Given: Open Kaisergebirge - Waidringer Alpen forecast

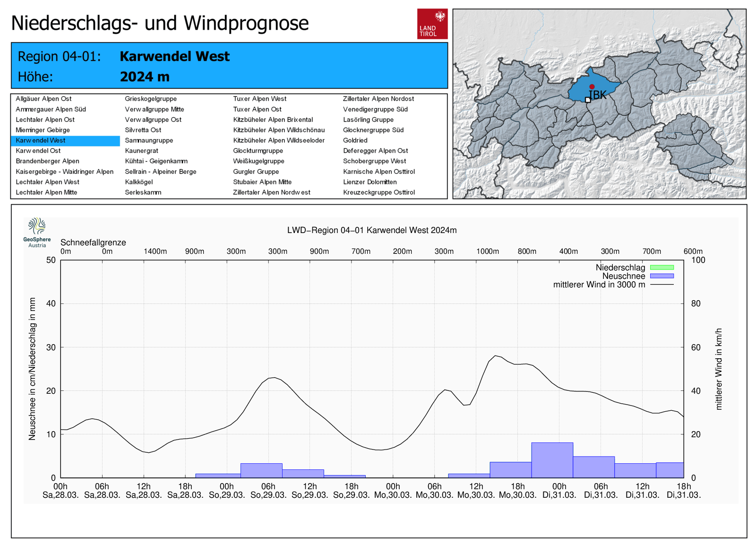Looking at the screenshot, I should pyautogui.click(x=64, y=172).
